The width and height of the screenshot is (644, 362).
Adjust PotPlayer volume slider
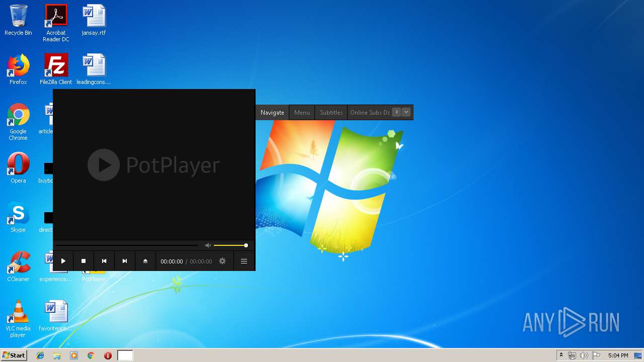230,245
